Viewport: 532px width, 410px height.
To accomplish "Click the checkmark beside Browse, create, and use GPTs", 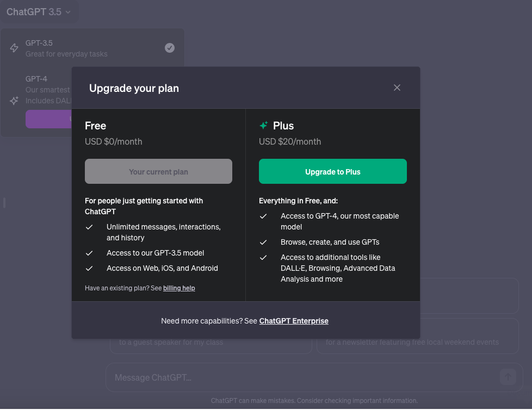I will (263, 242).
